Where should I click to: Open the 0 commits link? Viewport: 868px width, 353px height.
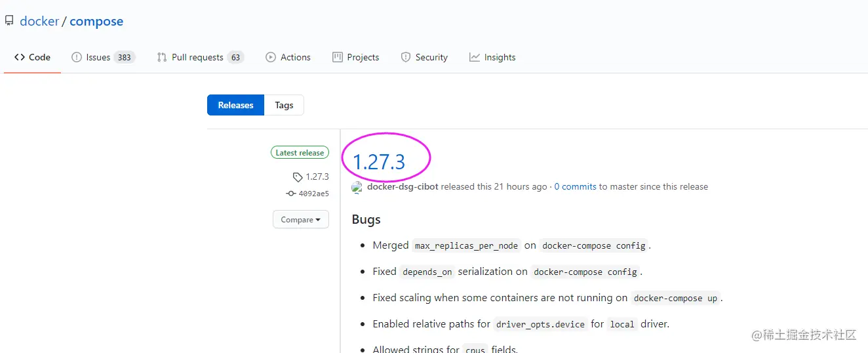pos(576,186)
